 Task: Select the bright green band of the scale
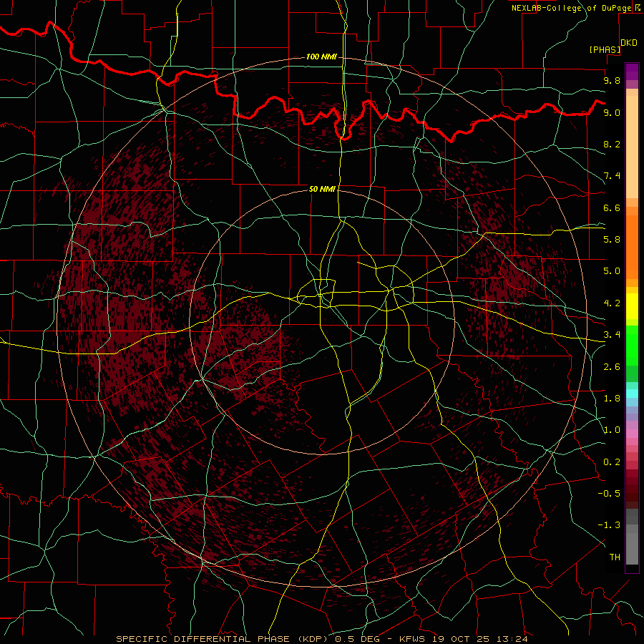click(x=632, y=346)
